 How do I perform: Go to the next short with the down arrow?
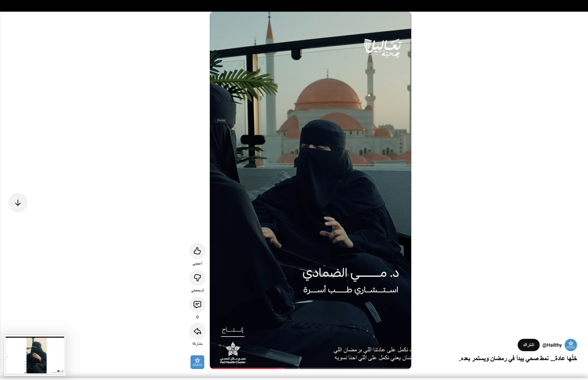[17, 202]
